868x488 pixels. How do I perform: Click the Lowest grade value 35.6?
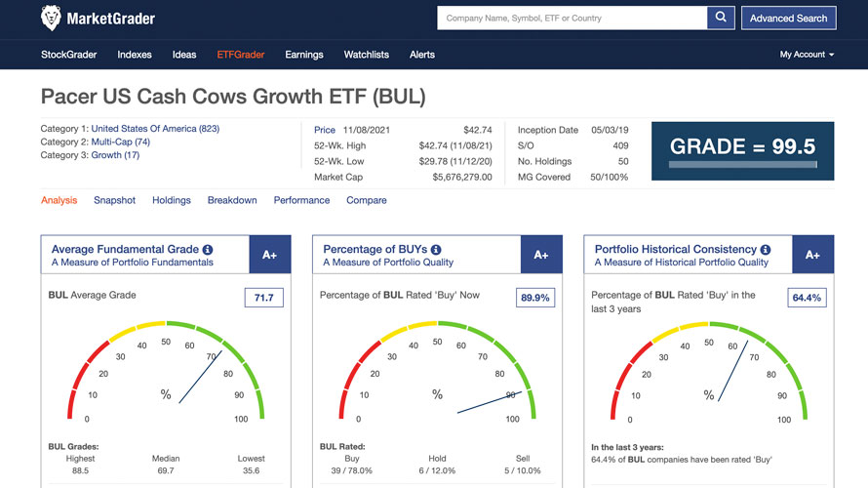(x=252, y=470)
